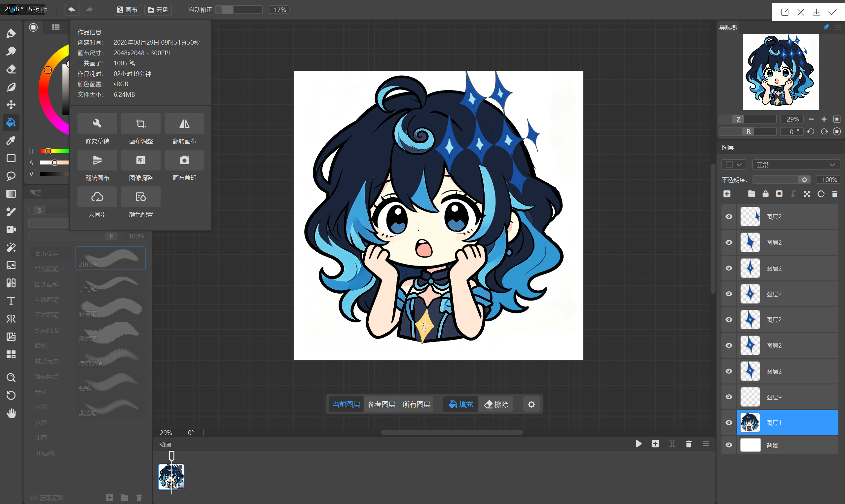Switch fill reference to 当前图层
The height and width of the screenshot is (504, 845).
point(346,404)
